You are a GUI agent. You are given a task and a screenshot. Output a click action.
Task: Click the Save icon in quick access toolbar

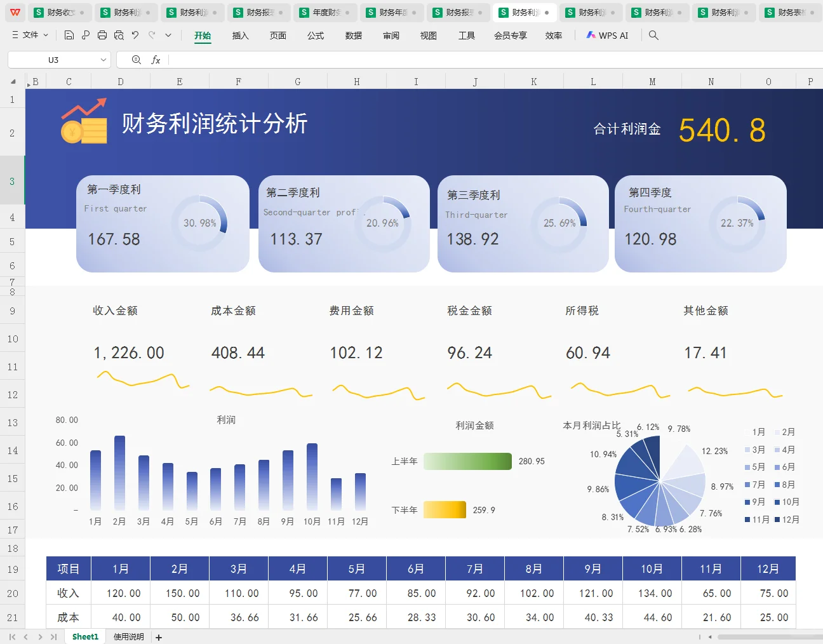[69, 36]
